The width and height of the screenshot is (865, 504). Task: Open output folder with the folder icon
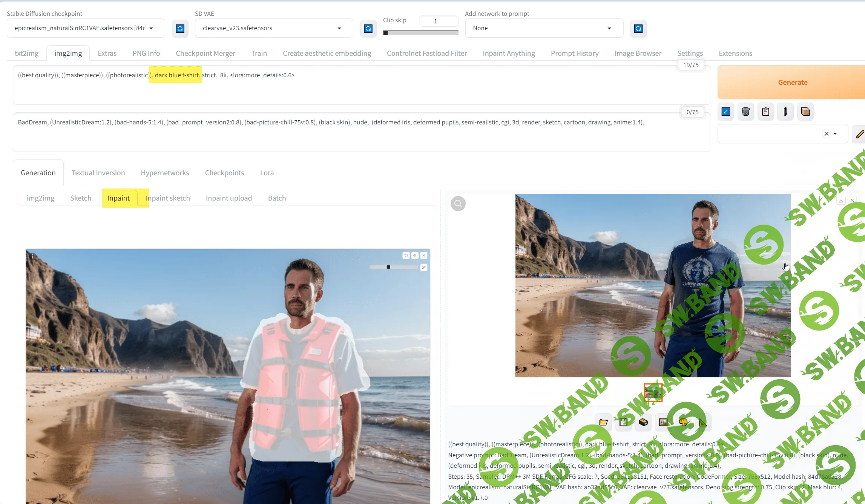coord(603,422)
